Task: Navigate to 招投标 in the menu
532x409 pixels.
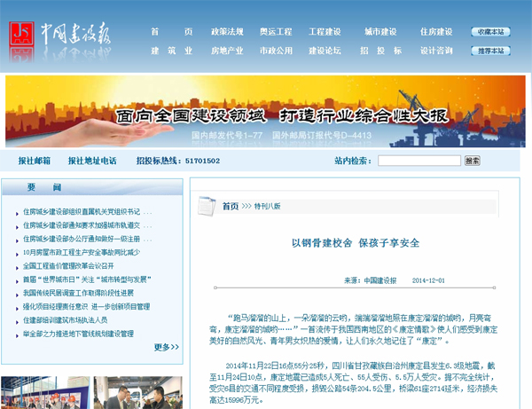Action: pos(374,51)
